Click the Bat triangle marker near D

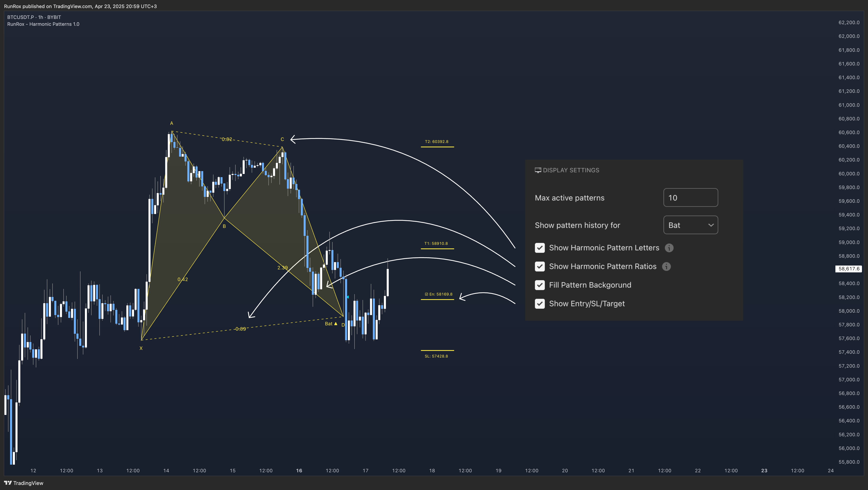(336, 324)
